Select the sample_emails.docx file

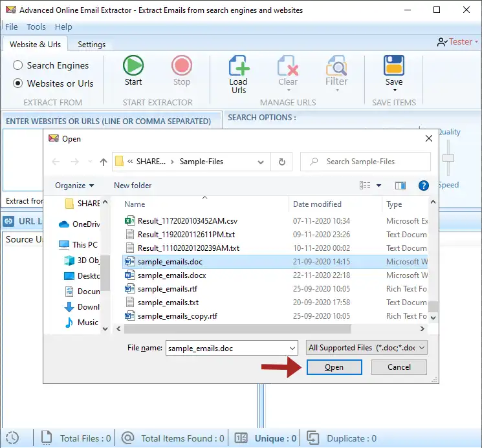[275, 275]
